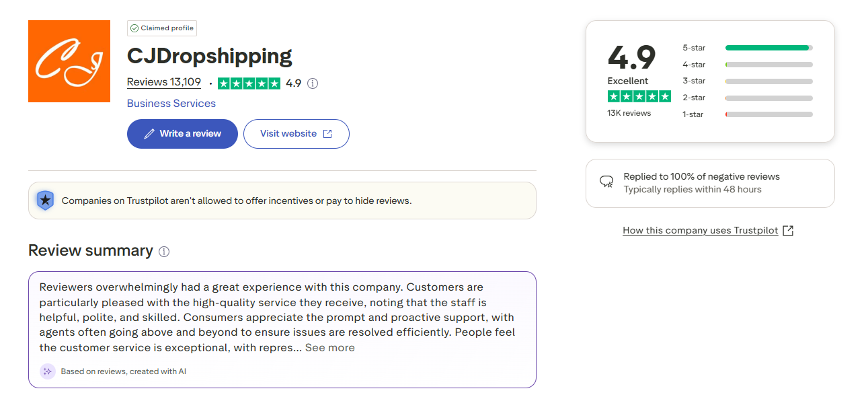Viewport: 868px width, 397px height.
Task: Expand the summary with See more
Action: [331, 347]
